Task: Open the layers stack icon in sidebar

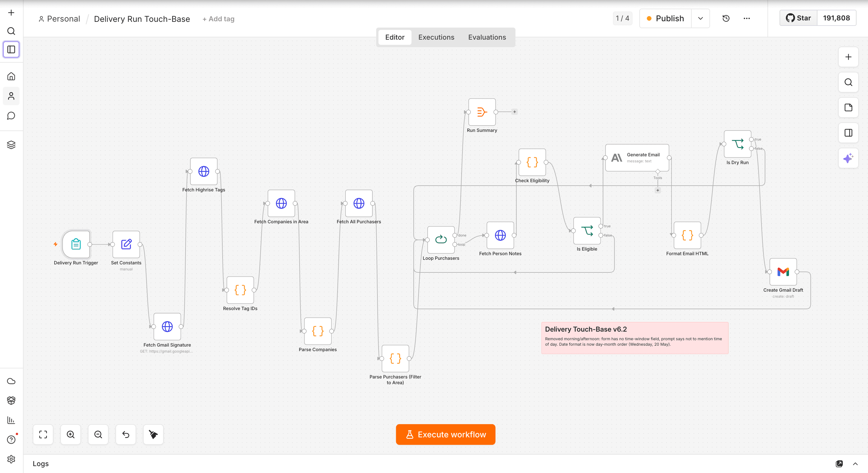Action: [11, 145]
